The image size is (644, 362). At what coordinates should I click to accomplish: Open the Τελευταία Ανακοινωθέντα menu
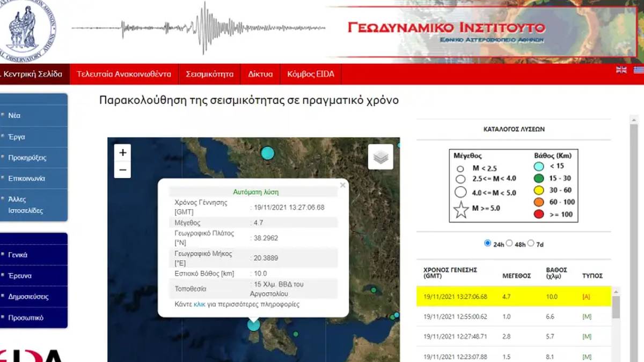[124, 74]
